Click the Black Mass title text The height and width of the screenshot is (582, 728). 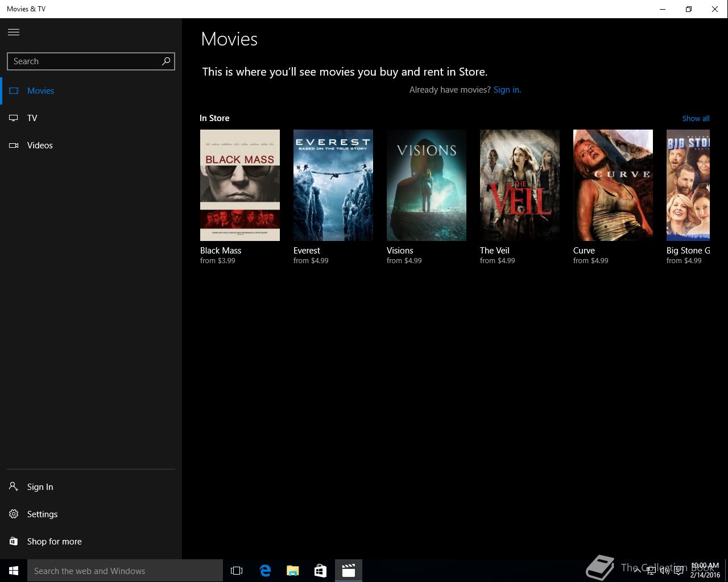pos(221,251)
